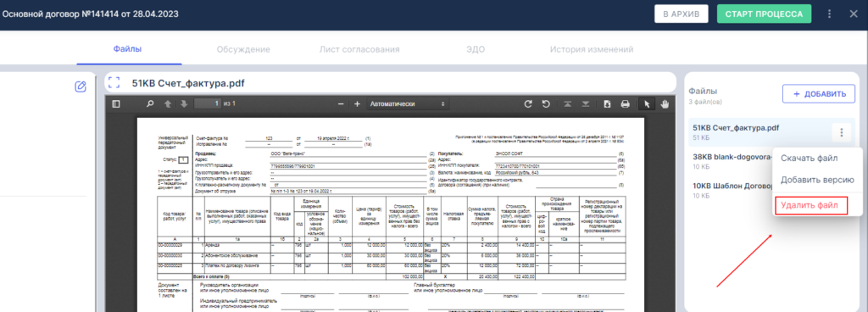This screenshot has width=868, height=312.
Task: Choose Удалить файл from the context menu
Action: [x=810, y=206]
